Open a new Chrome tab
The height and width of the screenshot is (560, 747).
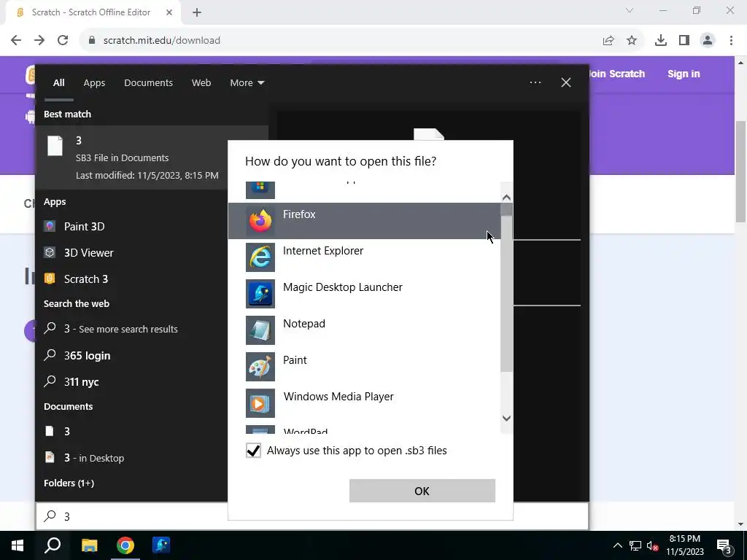click(x=197, y=12)
